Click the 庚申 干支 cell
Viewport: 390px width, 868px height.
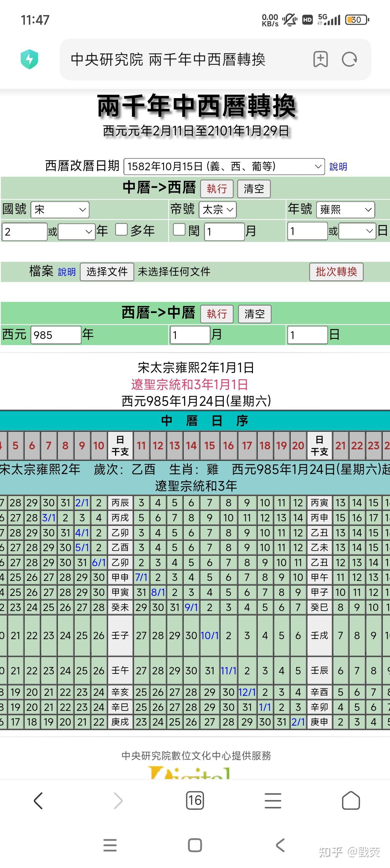319,722
